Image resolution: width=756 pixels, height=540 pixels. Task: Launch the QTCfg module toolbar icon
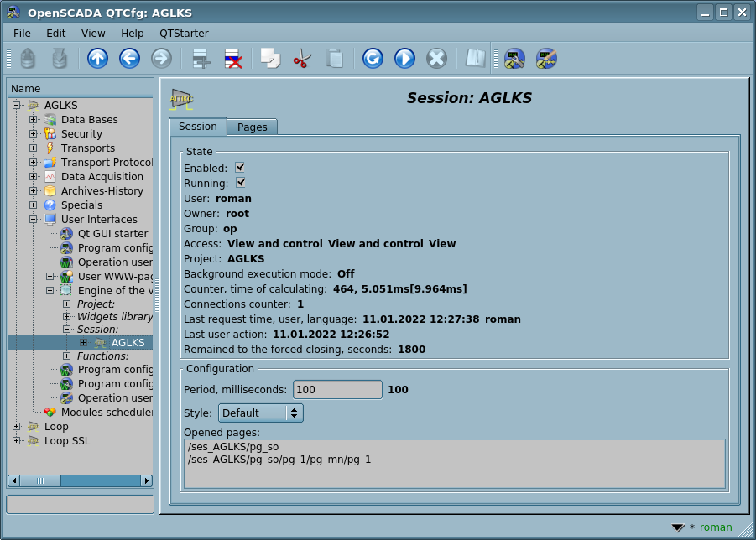click(x=514, y=59)
